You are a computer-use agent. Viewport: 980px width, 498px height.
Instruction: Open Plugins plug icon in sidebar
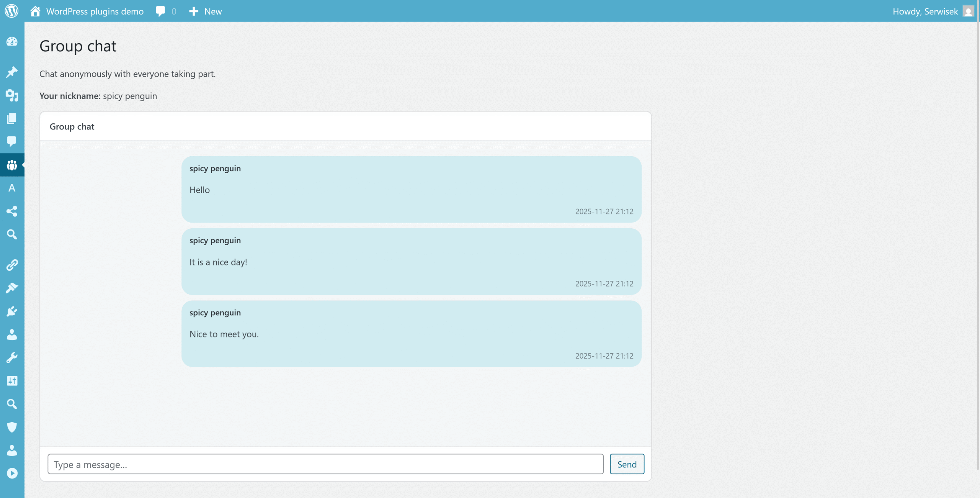pyautogui.click(x=12, y=311)
